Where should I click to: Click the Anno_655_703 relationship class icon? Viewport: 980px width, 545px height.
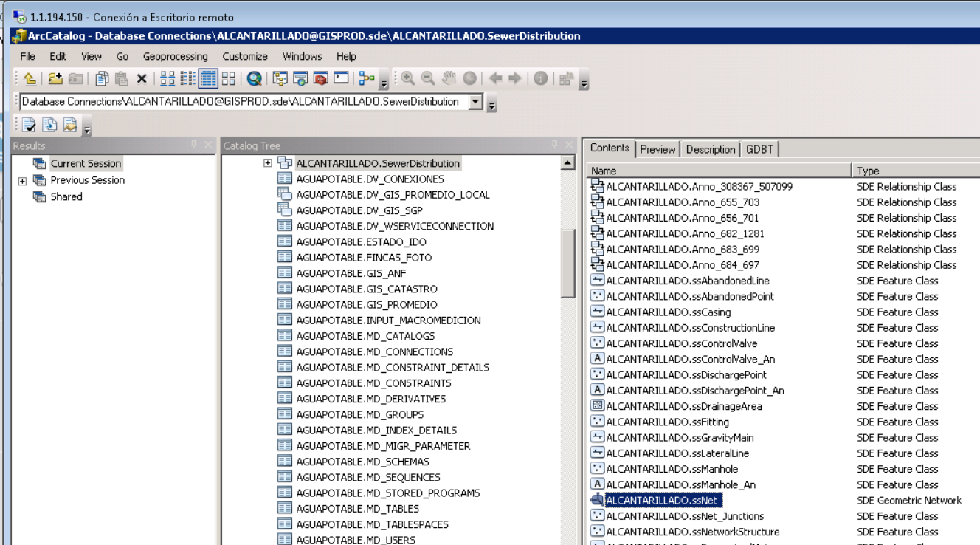pyautogui.click(x=598, y=202)
